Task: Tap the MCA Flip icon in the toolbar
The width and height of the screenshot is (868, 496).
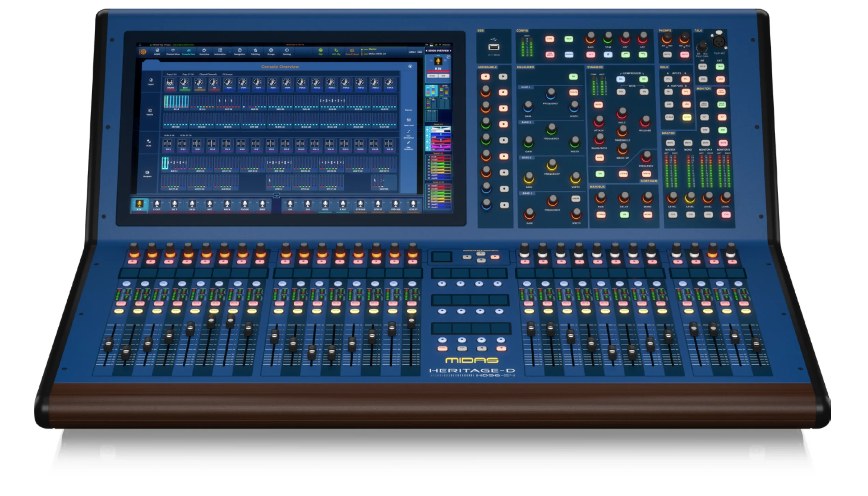Action: [x=336, y=52]
